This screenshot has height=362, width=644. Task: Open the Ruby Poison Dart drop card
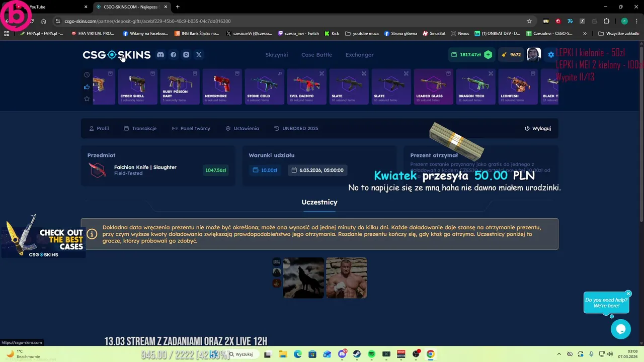pos(180,87)
